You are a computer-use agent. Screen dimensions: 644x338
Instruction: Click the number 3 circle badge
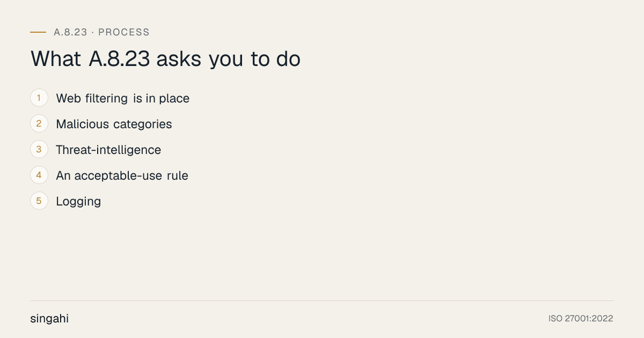39,150
